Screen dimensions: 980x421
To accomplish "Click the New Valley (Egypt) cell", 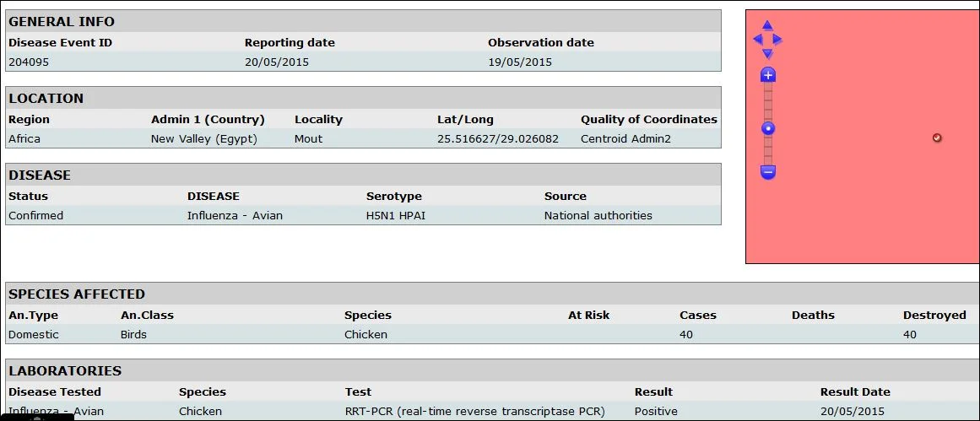I will point(203,138).
